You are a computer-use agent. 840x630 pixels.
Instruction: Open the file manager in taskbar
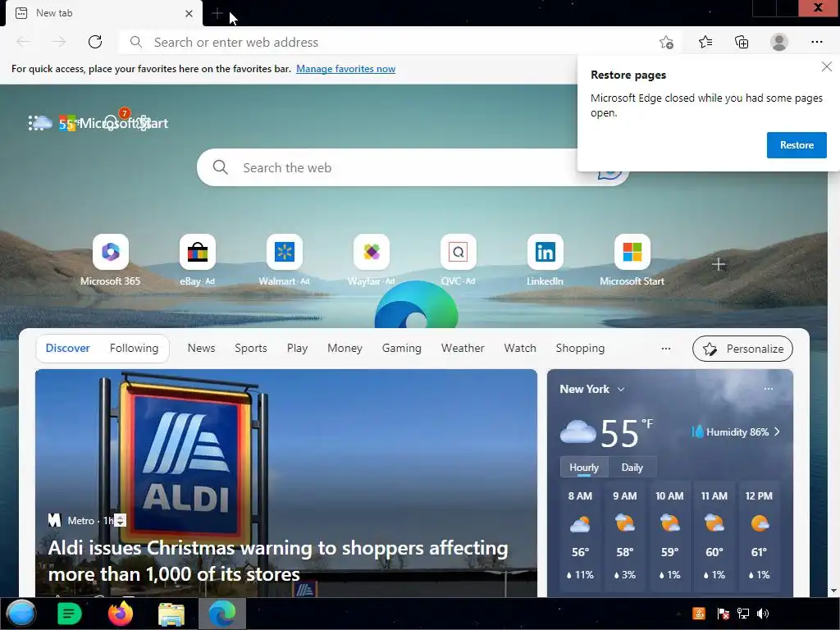171,614
